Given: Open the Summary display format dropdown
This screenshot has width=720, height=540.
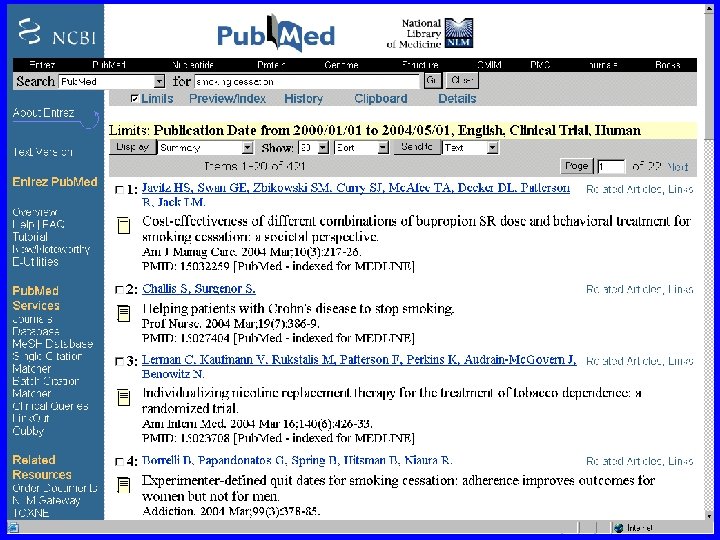Looking at the screenshot, I should (x=205, y=147).
